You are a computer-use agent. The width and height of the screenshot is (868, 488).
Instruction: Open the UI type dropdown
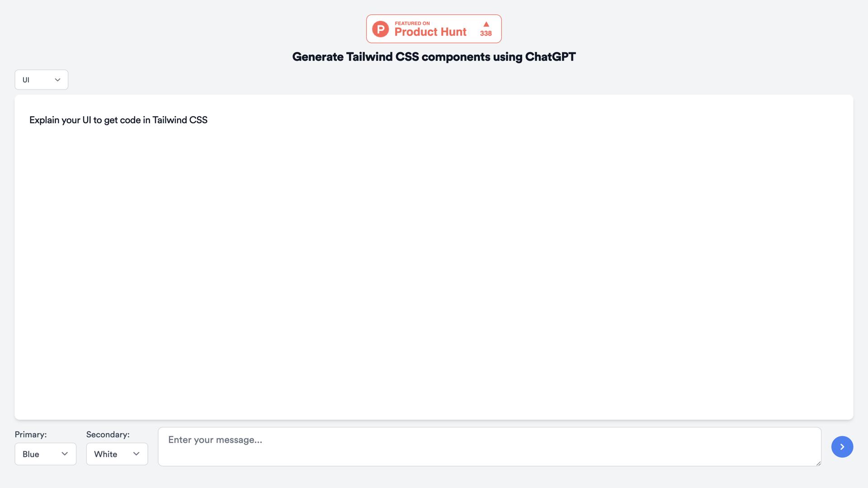(41, 80)
